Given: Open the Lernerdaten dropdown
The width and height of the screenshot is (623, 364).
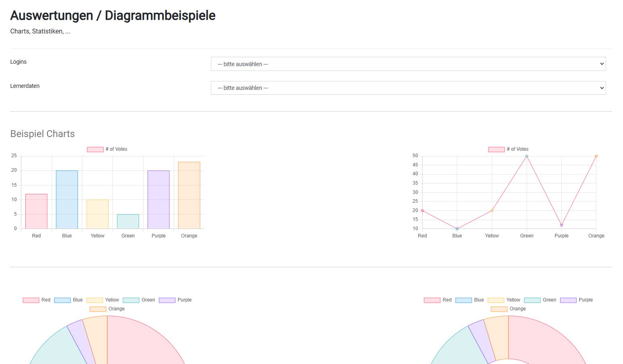Looking at the screenshot, I should pyautogui.click(x=408, y=88).
